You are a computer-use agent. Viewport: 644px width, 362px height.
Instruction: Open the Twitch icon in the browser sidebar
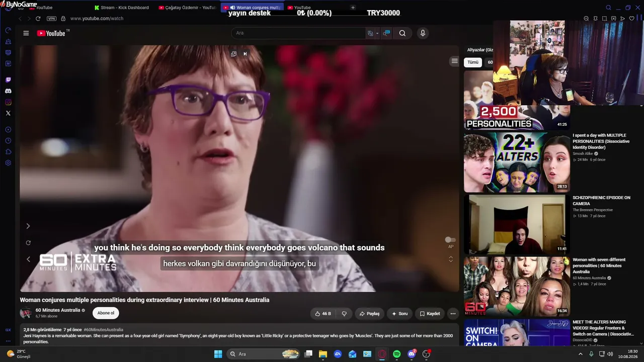8,80
